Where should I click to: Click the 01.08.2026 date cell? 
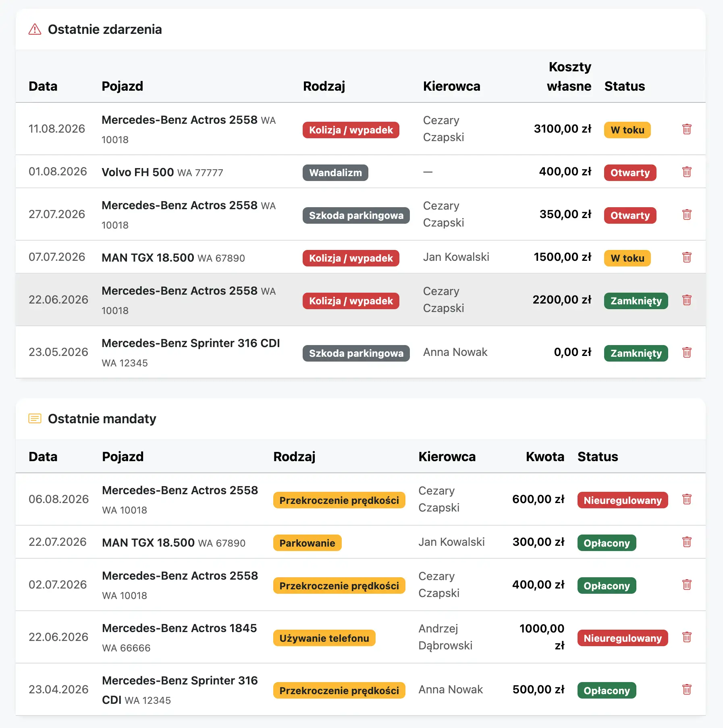click(x=58, y=172)
